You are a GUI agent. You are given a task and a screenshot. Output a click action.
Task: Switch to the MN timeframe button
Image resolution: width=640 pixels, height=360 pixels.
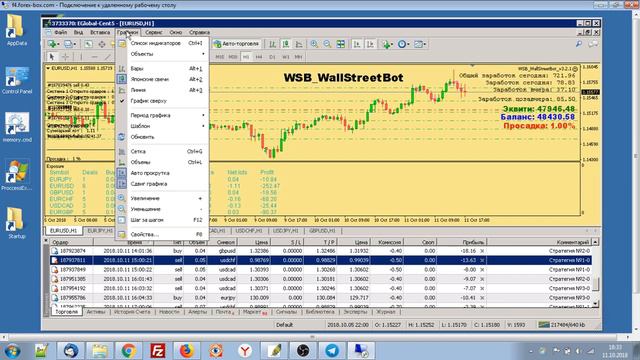click(298, 57)
